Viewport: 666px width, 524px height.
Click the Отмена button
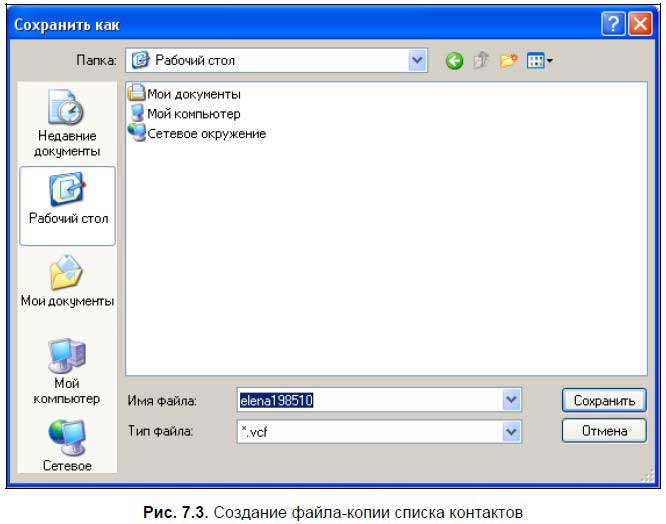point(603,431)
